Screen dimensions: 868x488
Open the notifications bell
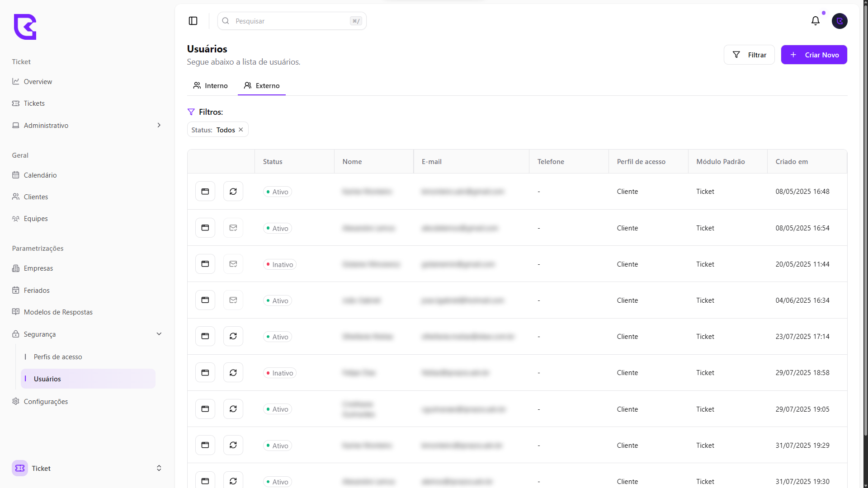point(815,21)
